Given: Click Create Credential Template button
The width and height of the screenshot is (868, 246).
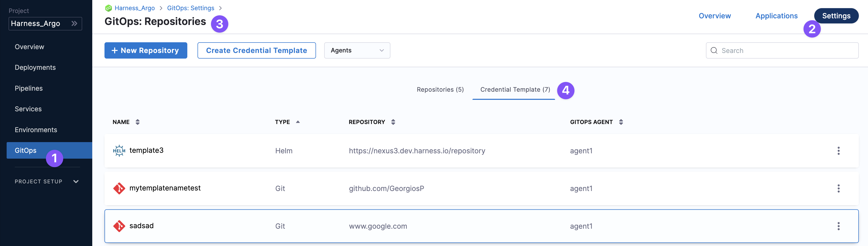Looking at the screenshot, I should (256, 50).
